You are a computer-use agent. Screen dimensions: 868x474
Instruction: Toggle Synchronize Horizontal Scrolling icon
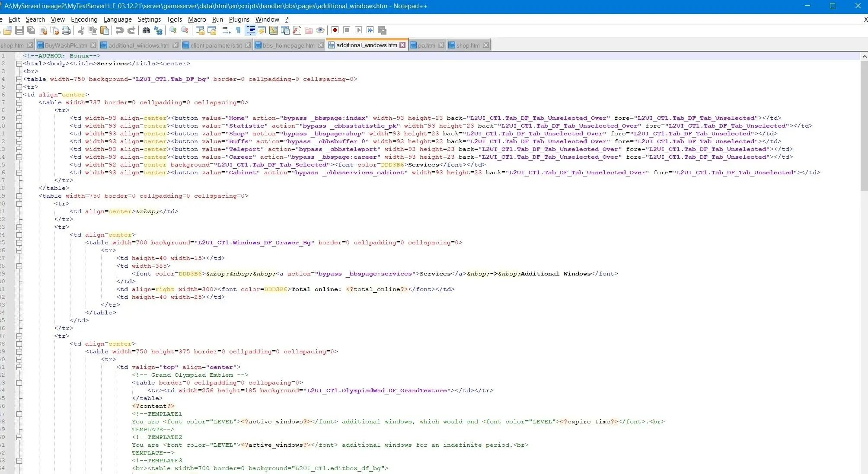211,30
